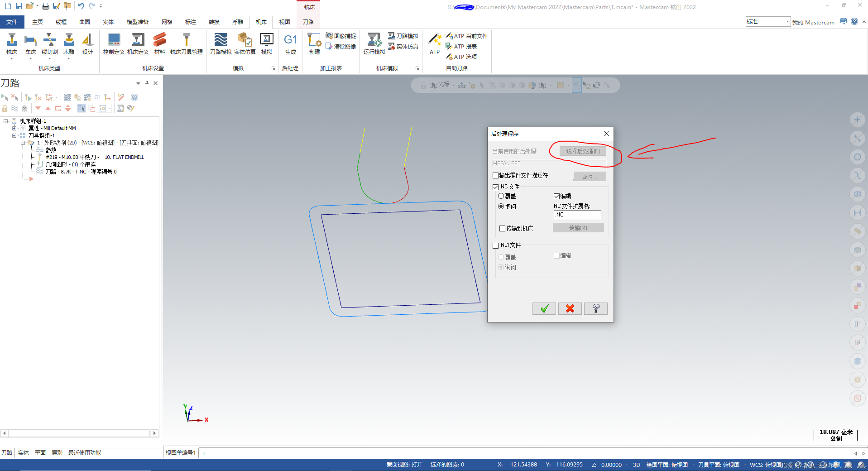This screenshot has width=868, height=471.
Task: Expand the 属性 - Mill Default MM node
Action: click(x=14, y=128)
